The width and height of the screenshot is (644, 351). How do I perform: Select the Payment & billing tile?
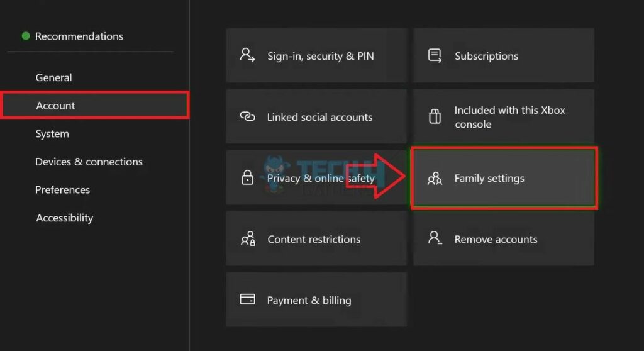click(x=316, y=300)
